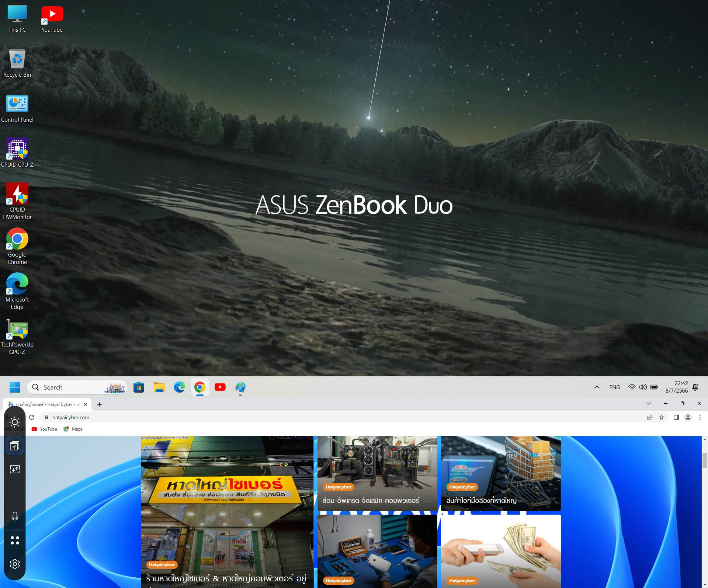Open Chrome tab search dropdown chevron
The image size is (708, 588).
coord(648,403)
